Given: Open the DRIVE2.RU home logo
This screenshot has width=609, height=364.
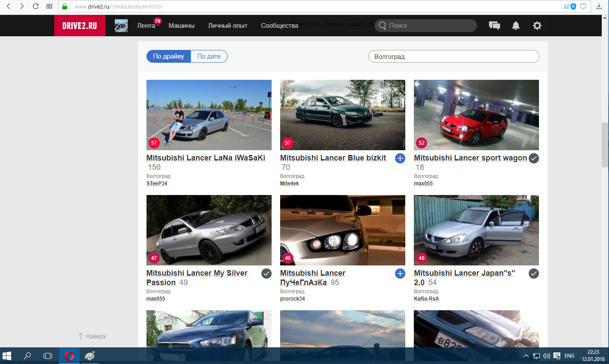Looking at the screenshot, I should (80, 26).
